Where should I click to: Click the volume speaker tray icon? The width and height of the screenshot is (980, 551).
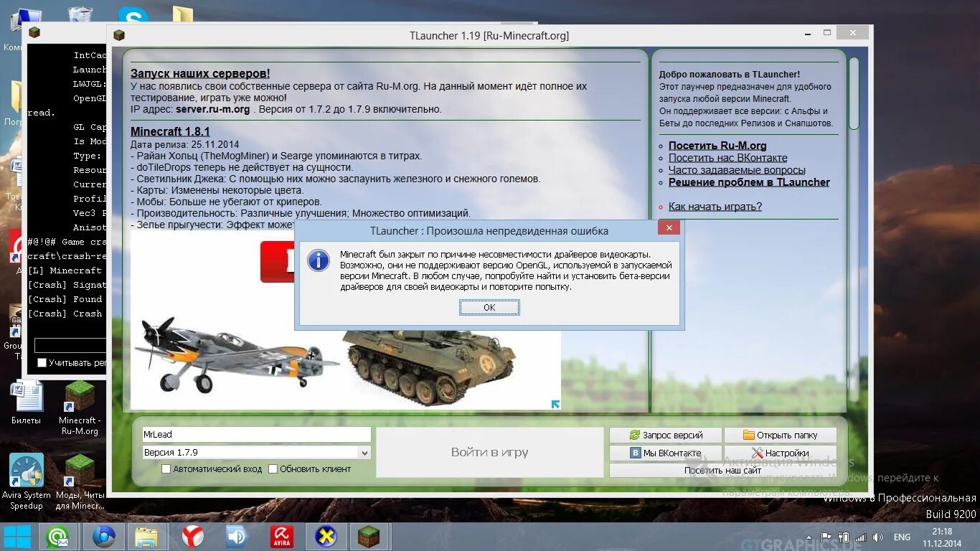879,537
